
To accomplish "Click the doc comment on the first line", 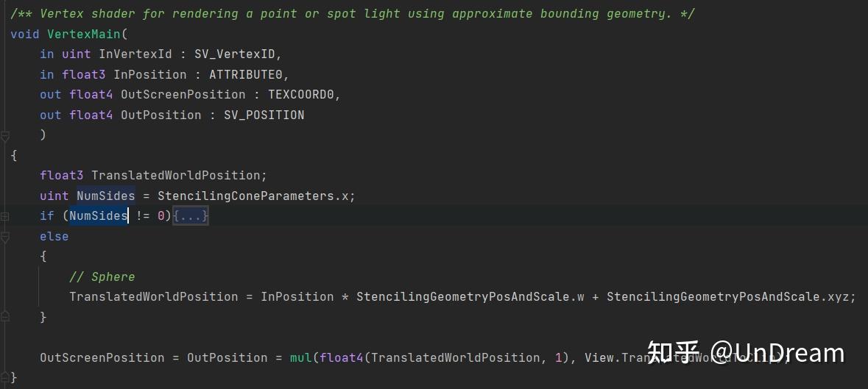I will click(352, 14).
